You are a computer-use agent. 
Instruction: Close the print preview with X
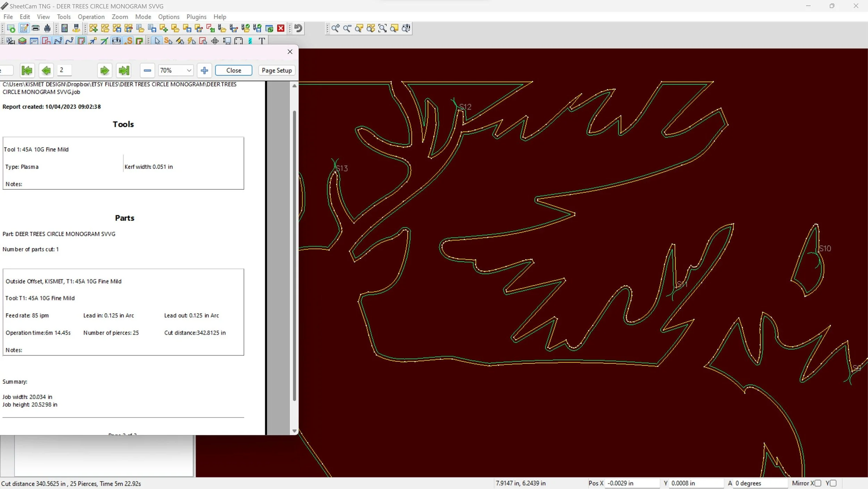click(290, 52)
